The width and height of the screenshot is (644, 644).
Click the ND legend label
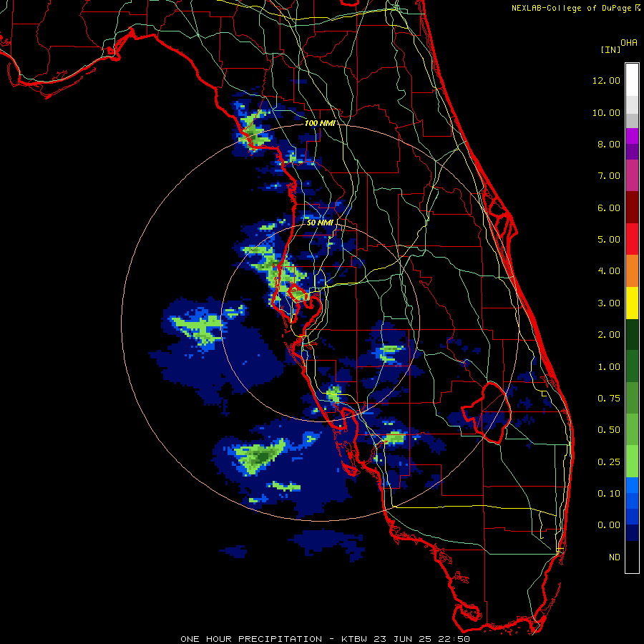[x=615, y=557]
